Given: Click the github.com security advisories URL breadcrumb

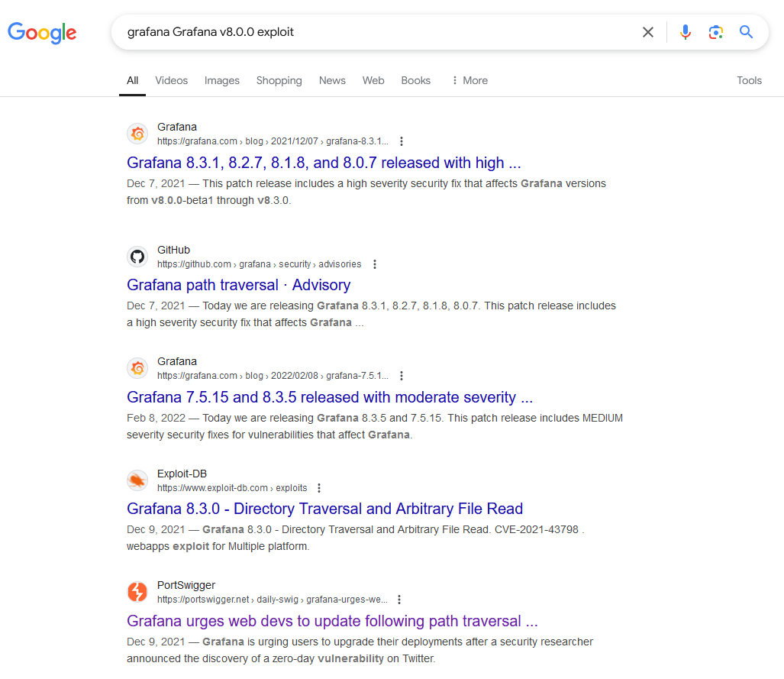Looking at the screenshot, I should (259, 264).
